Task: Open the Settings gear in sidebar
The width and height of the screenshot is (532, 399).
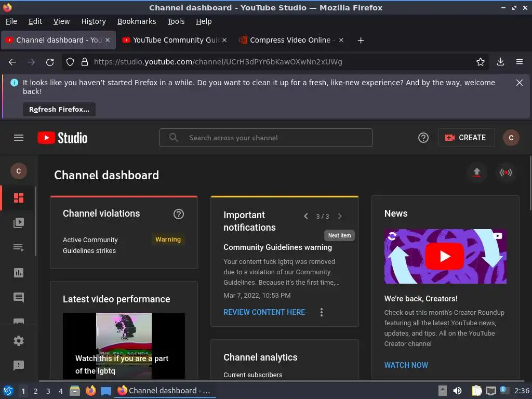Action: point(19,341)
